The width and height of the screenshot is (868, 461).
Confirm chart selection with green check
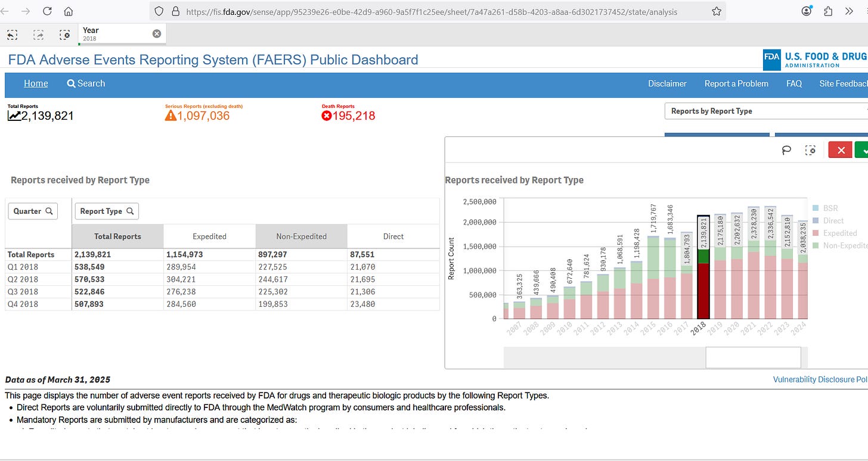(861, 151)
